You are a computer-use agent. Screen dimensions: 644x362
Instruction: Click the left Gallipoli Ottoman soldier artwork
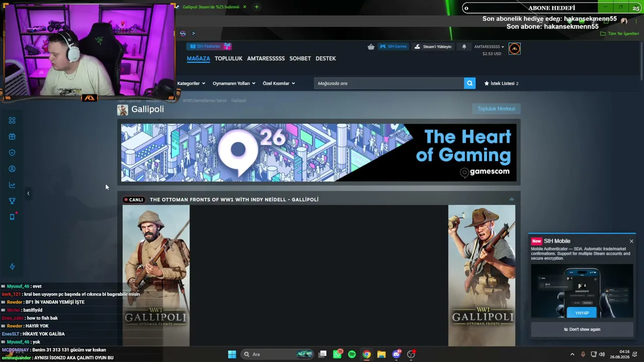click(156, 276)
